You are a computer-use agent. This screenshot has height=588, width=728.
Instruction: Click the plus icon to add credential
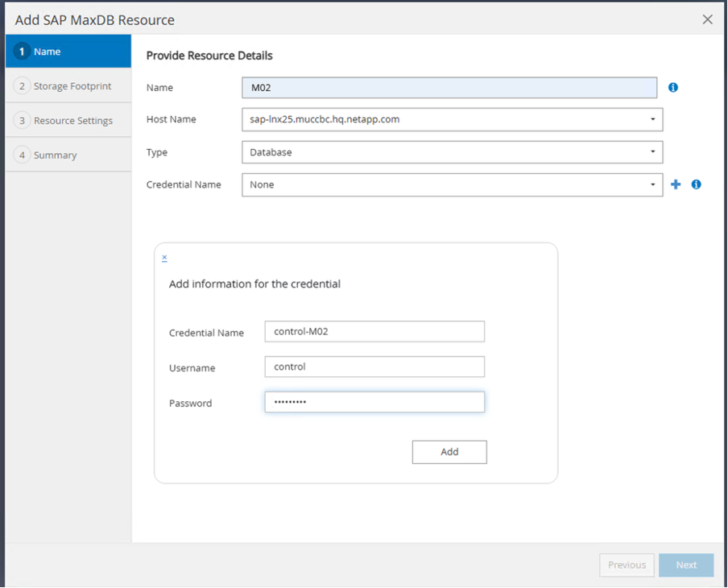point(676,184)
